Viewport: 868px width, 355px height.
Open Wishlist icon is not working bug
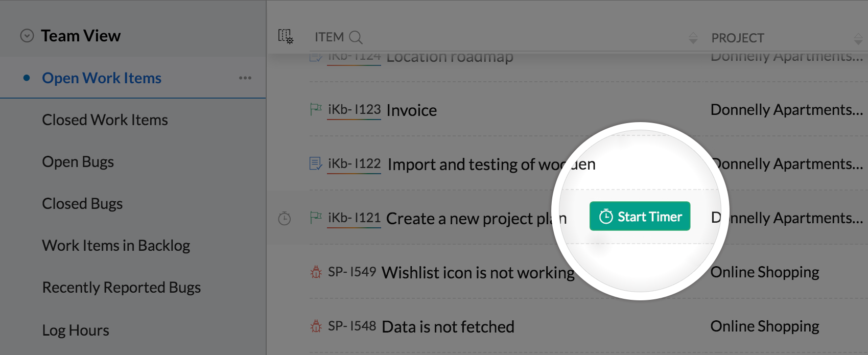(x=478, y=273)
